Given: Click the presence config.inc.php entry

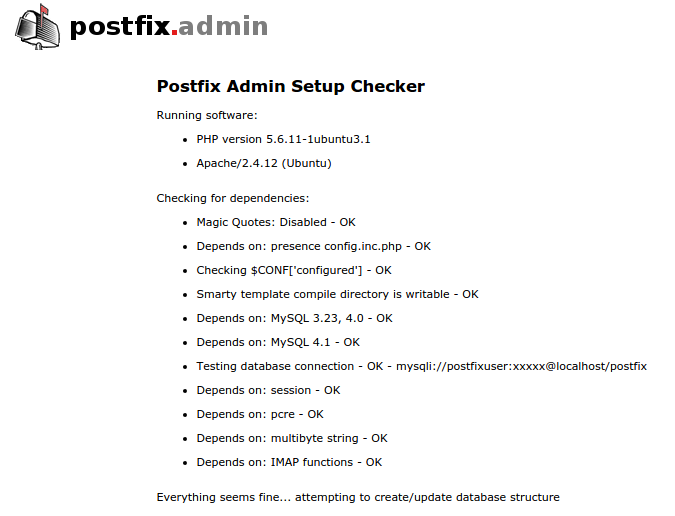Looking at the screenshot, I should click(x=313, y=246).
